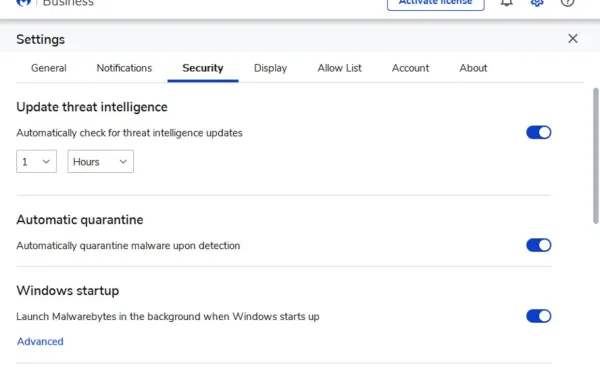The height and width of the screenshot is (375, 600).
Task: Toggle automatic threat intelligence update checks
Action: coord(538,132)
